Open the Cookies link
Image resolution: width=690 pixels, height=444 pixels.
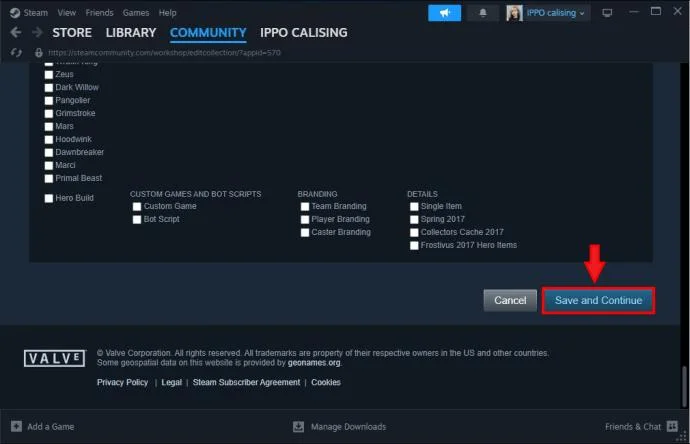[326, 382]
